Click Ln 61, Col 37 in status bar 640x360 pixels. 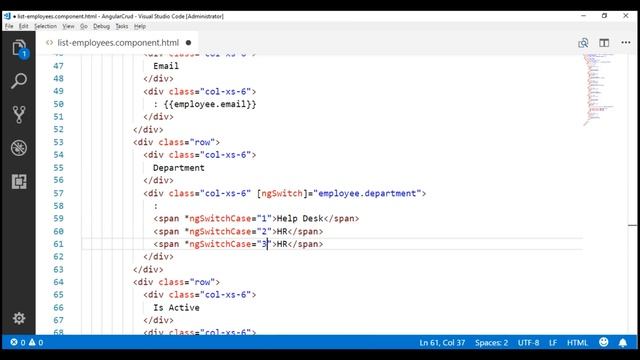click(x=442, y=342)
